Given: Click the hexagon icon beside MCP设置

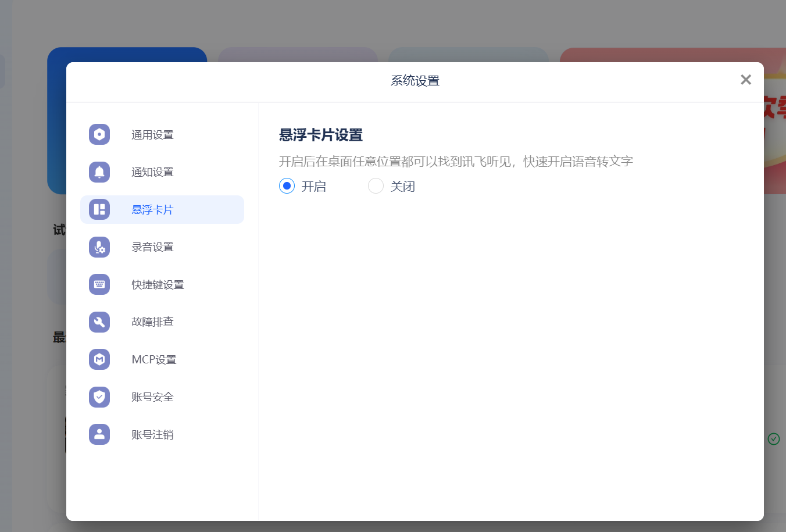Looking at the screenshot, I should tap(99, 359).
